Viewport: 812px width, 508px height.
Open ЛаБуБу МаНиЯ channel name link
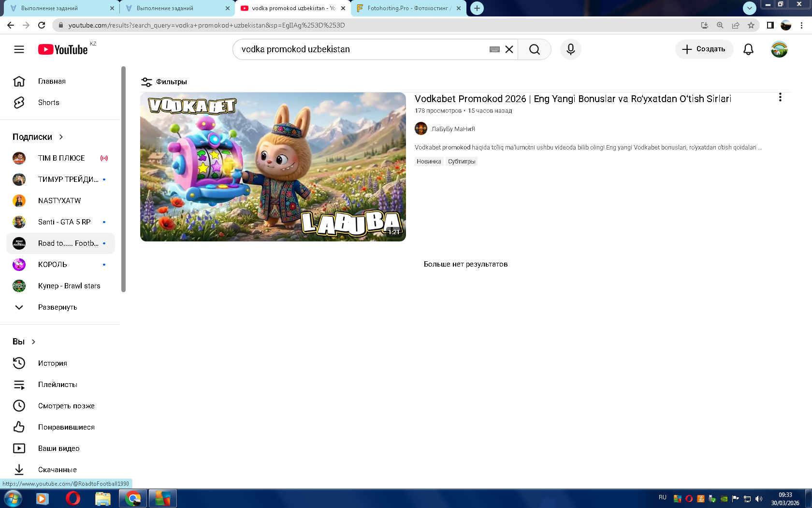pos(453,129)
